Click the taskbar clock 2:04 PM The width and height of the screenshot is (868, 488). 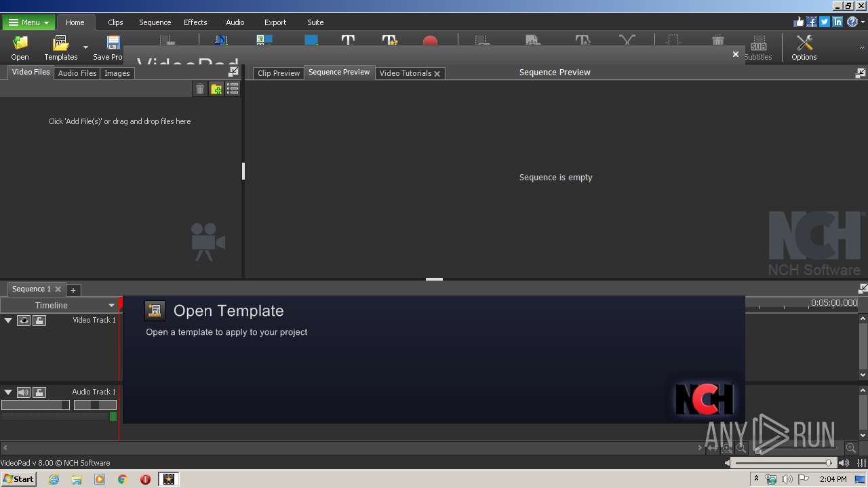833,479
